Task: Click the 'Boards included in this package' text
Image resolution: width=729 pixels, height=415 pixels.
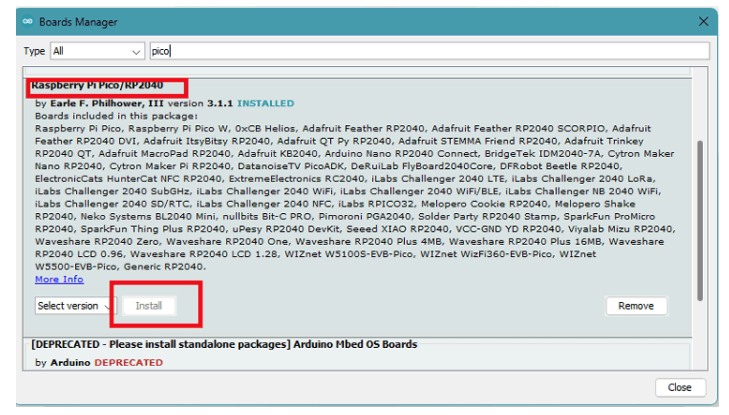Action: pos(105,116)
